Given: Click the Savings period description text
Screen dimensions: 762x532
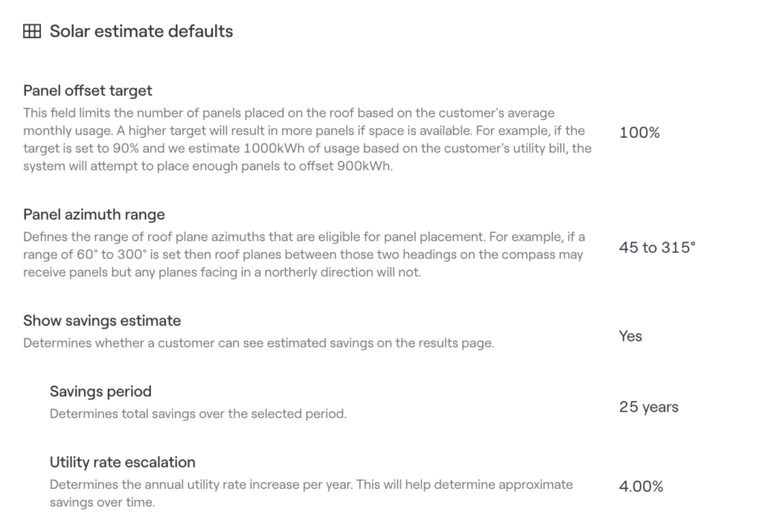Looking at the screenshot, I should (x=198, y=414).
